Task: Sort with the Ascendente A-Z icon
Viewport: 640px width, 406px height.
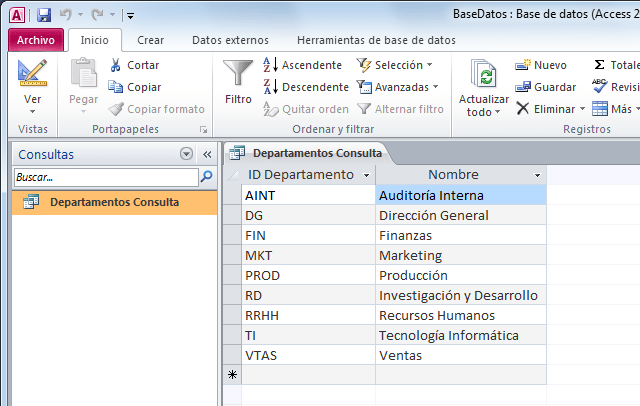Action: (x=270, y=65)
